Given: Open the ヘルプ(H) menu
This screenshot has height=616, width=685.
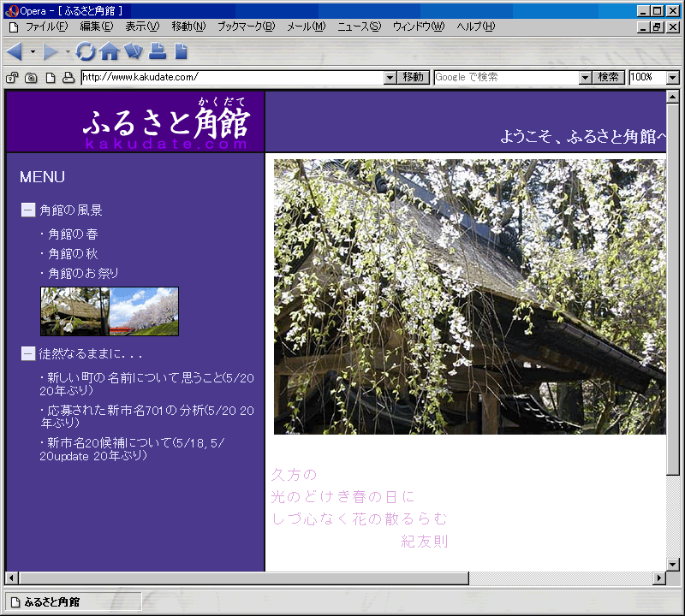Looking at the screenshot, I should click(x=476, y=27).
